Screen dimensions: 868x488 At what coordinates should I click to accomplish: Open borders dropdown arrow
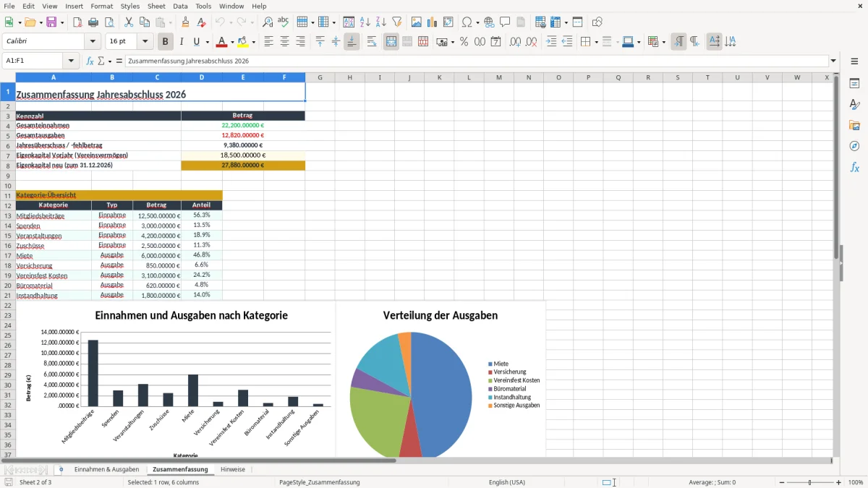tap(596, 42)
